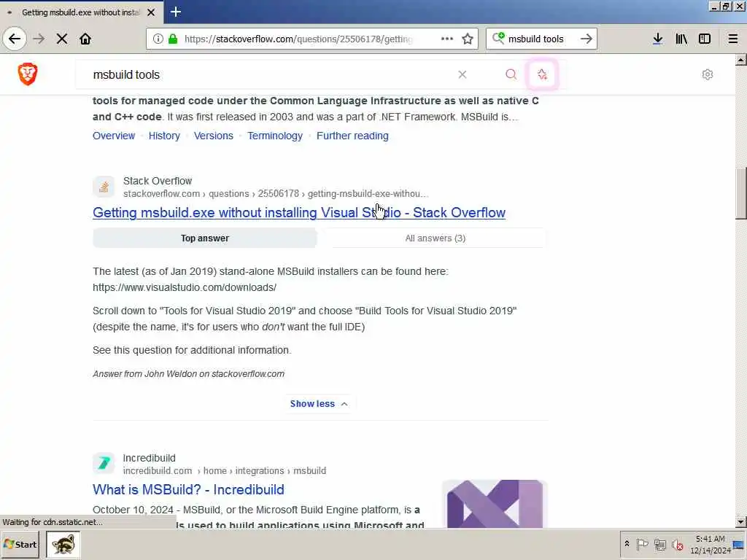The height and width of the screenshot is (560, 747).
Task: Select the 'Top answer' tab
Action: (205, 238)
